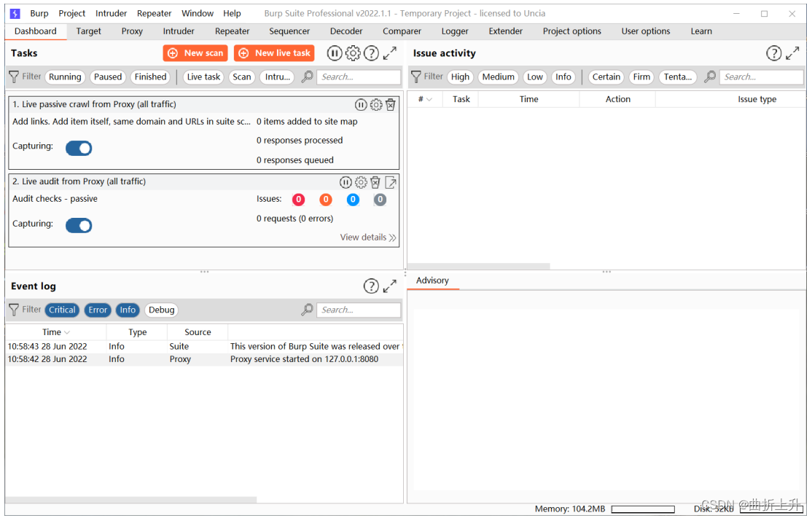Viewport: 812px width, 518px height.
Task: Sort event log by Time column
Action: (55, 332)
